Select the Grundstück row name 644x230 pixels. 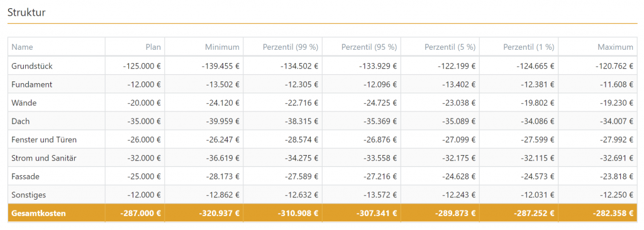32,66
